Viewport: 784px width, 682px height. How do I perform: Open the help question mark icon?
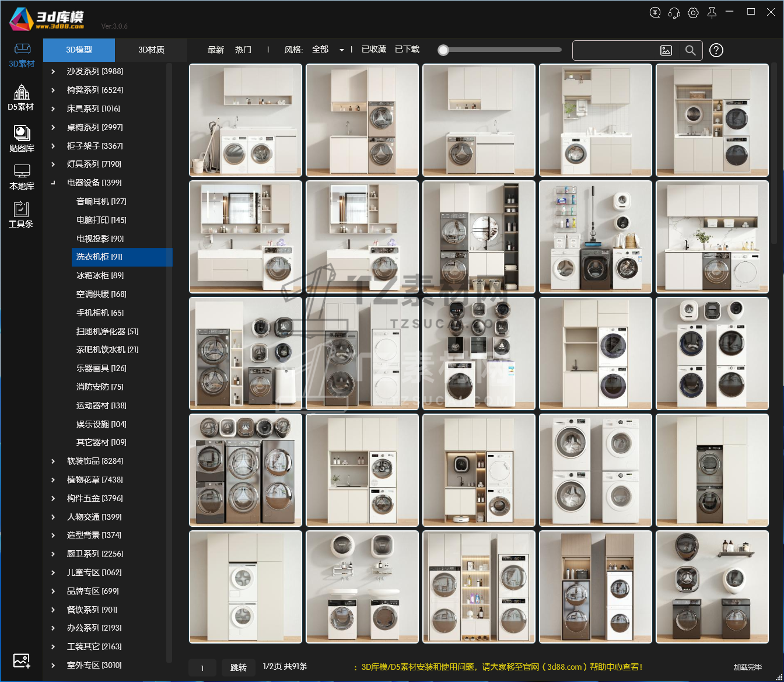[x=716, y=50]
